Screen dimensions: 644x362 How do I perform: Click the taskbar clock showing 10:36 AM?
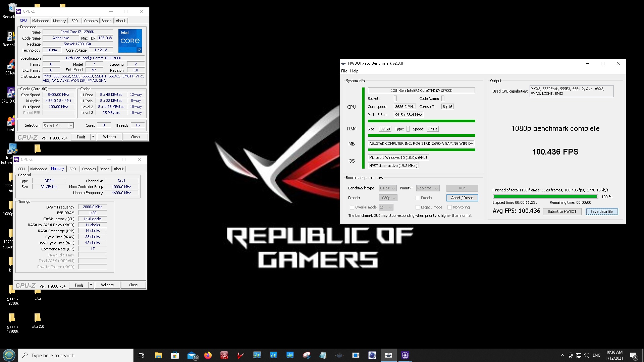(x=614, y=355)
